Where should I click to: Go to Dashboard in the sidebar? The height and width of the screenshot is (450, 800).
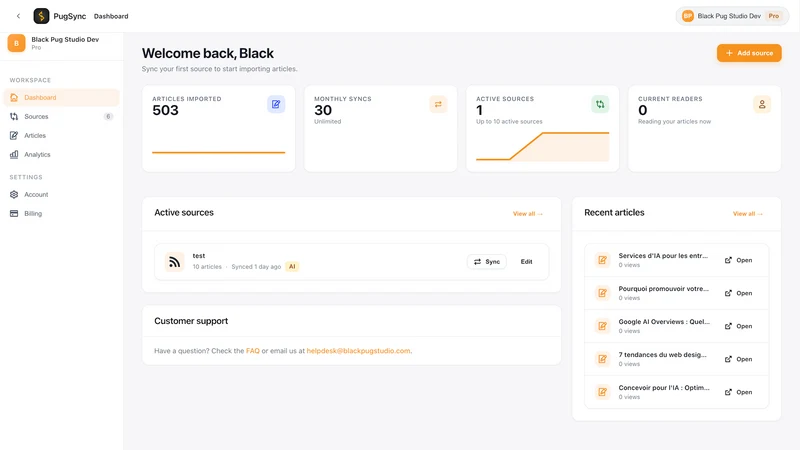click(x=61, y=97)
